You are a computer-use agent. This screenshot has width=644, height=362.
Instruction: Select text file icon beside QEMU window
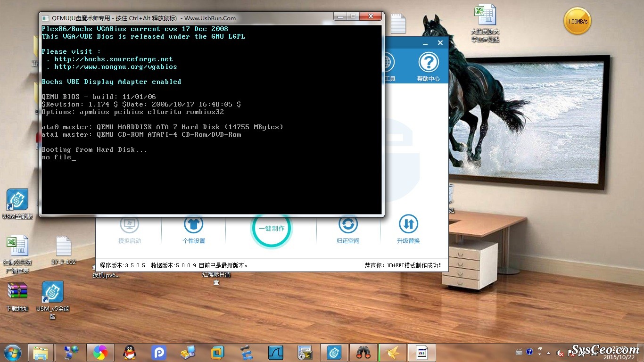pos(398,24)
